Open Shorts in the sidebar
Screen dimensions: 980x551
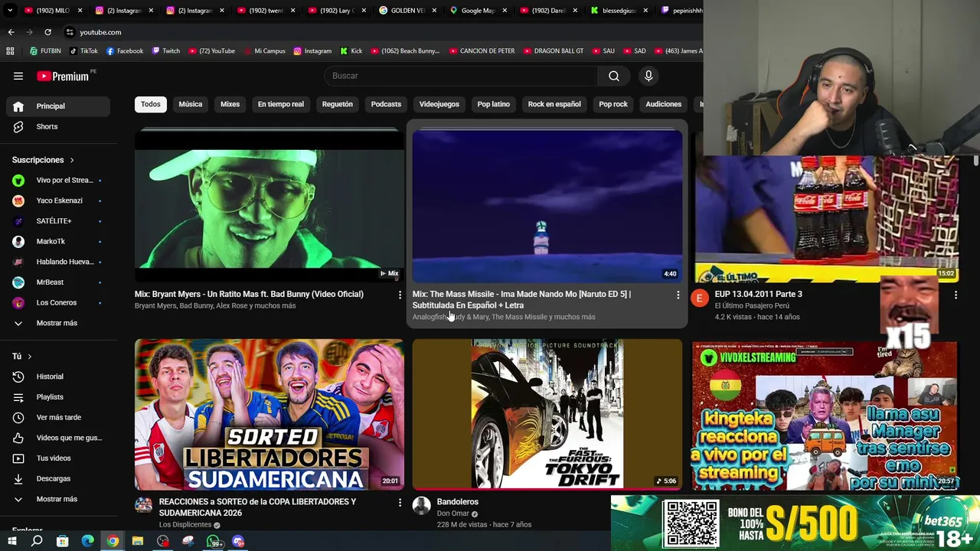[58, 126]
